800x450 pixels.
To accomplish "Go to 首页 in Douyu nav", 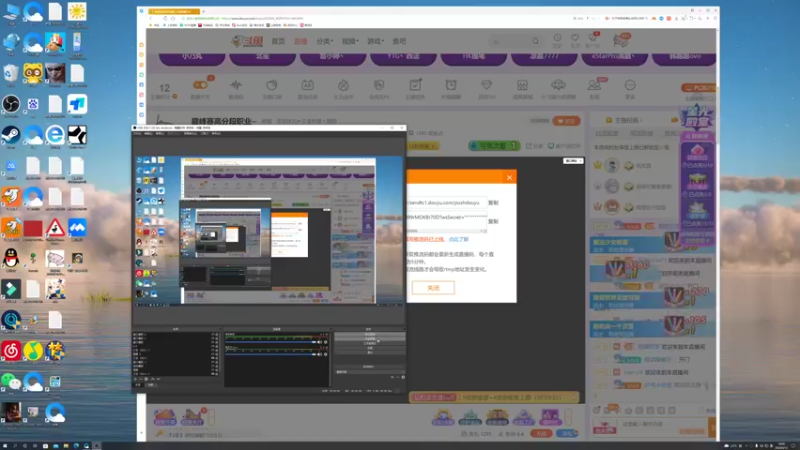I will click(278, 41).
